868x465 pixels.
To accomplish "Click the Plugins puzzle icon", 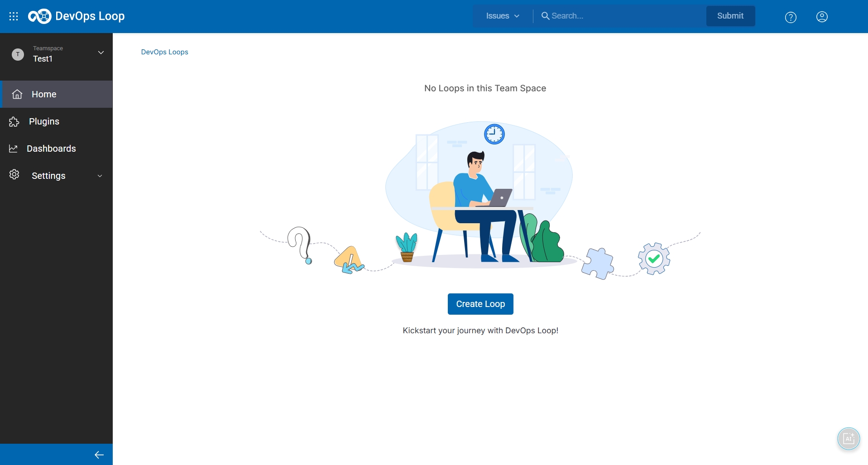I will click(x=14, y=121).
